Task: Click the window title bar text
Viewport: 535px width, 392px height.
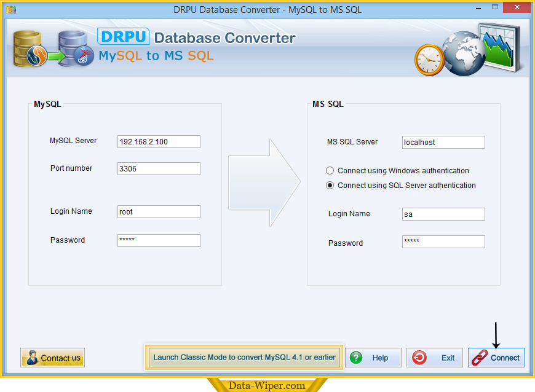Action: coord(267,10)
